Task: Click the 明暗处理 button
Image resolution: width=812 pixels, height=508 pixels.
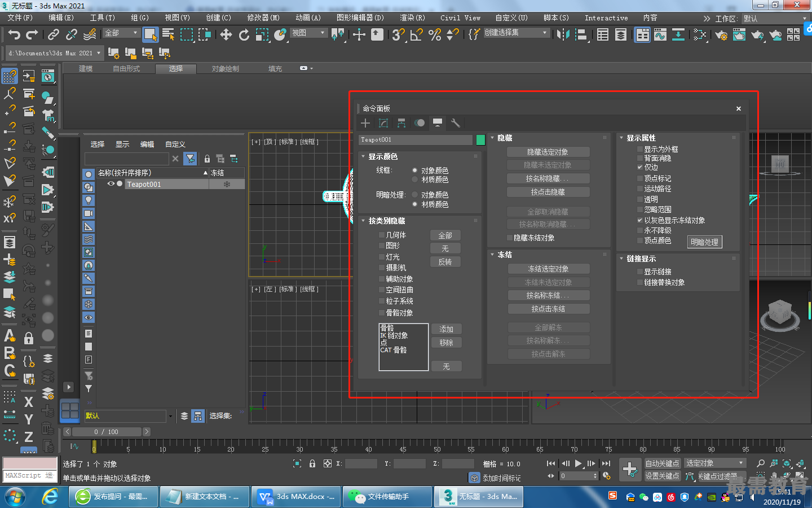Action: pyautogui.click(x=705, y=242)
